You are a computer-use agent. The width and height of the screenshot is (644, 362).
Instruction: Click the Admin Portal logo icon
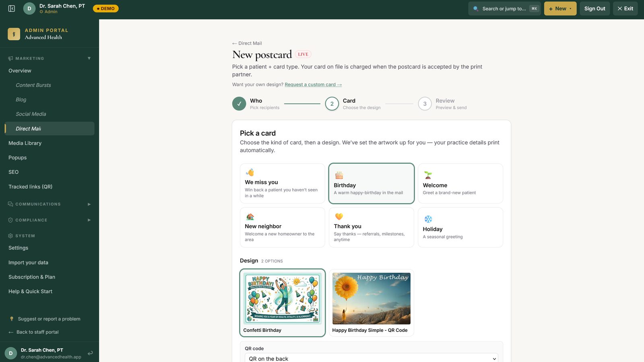tap(14, 34)
